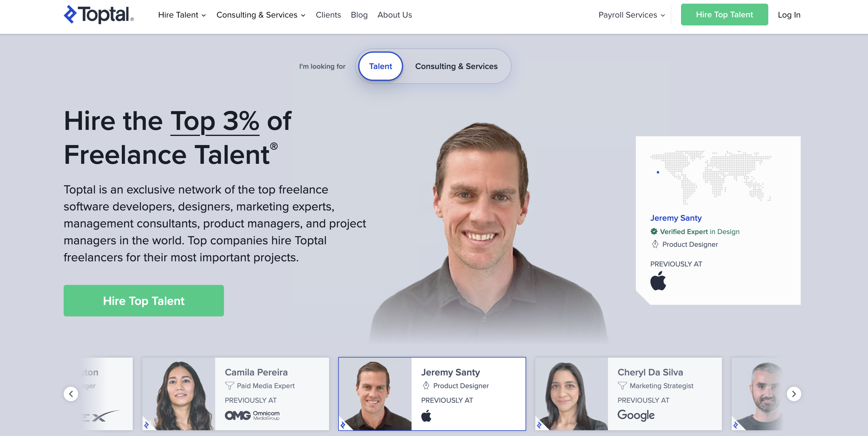
Task: Click the Verified Expert badge icon
Action: [x=654, y=231]
